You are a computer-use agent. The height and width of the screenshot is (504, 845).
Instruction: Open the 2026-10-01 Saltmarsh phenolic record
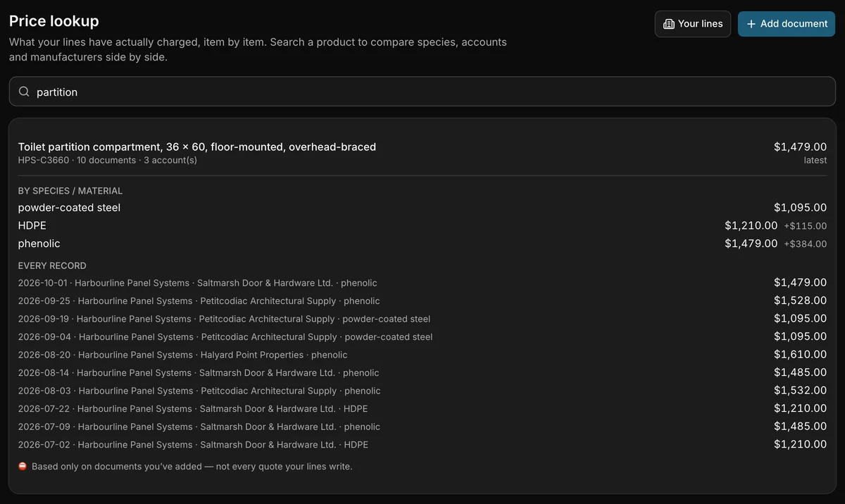(x=423, y=283)
